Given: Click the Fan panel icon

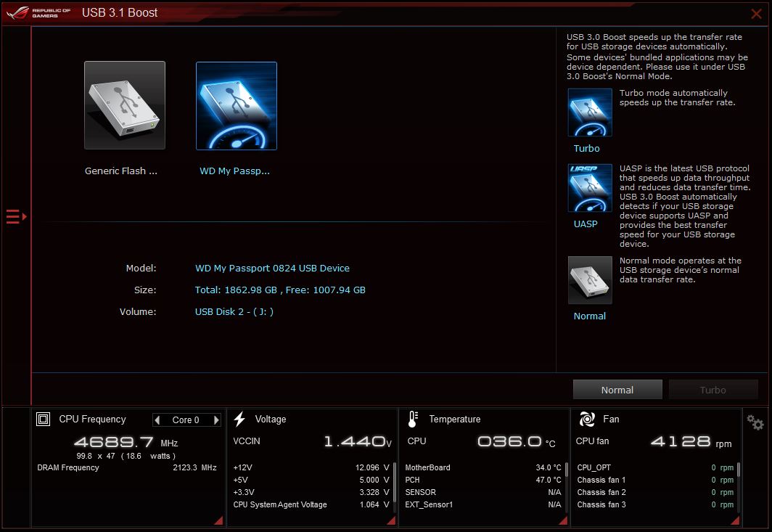Looking at the screenshot, I should (x=587, y=419).
